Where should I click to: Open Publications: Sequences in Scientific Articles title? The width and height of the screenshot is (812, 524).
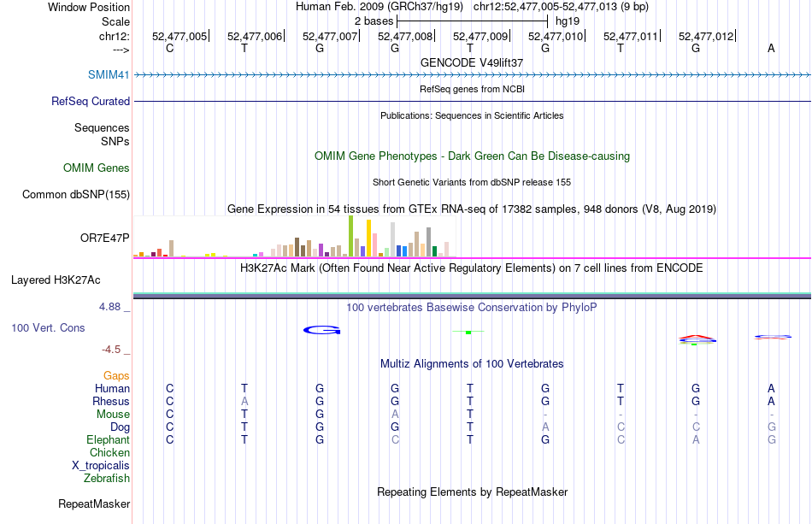tap(472, 115)
